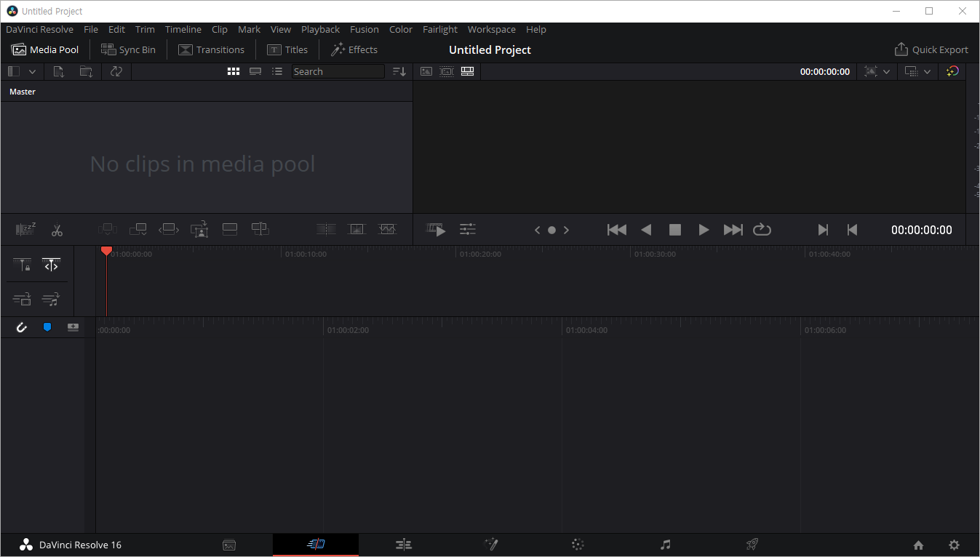Select Source Clip viewer mode
The height and width of the screenshot is (557, 980).
pyautogui.click(x=426, y=71)
